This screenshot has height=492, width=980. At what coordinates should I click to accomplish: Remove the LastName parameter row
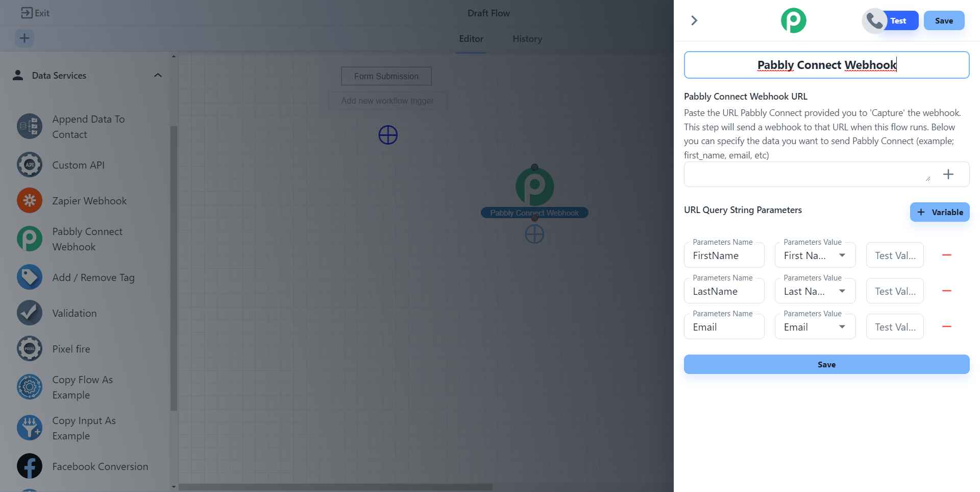[x=947, y=291]
